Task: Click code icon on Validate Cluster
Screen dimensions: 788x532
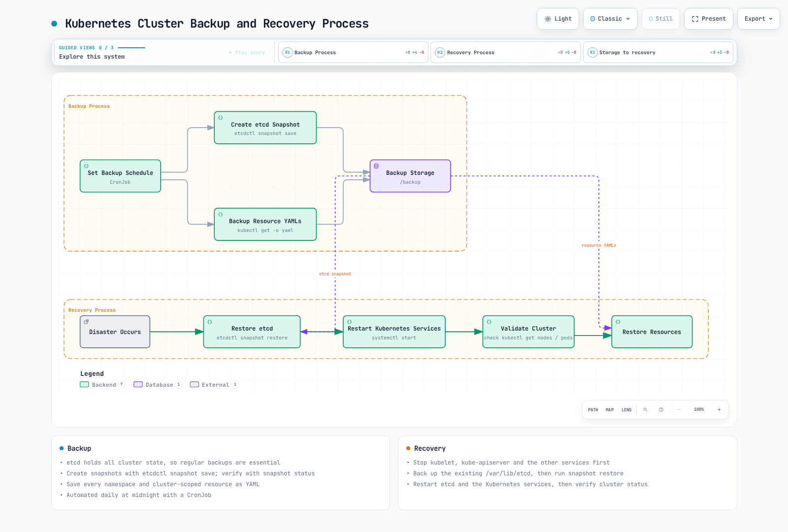Action: click(489, 322)
